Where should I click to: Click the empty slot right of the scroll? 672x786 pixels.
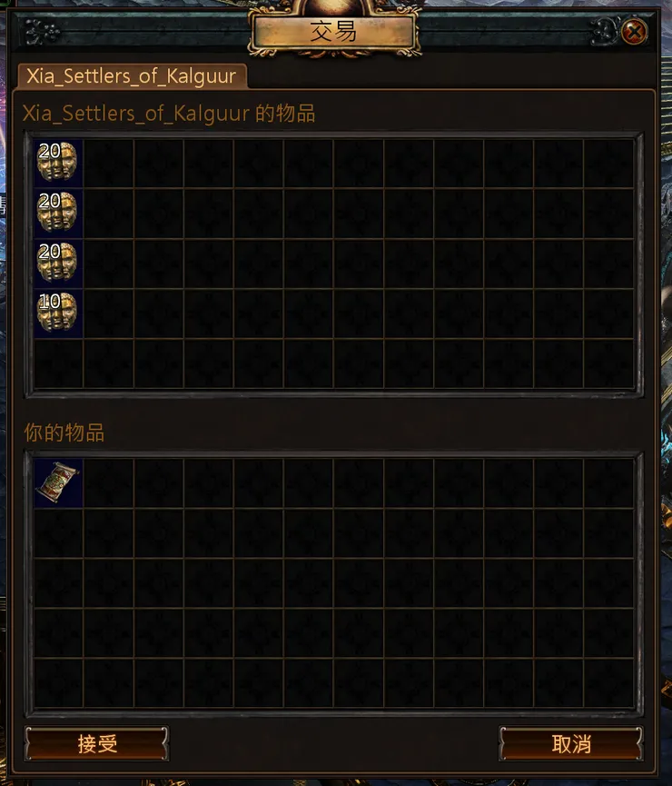pyautogui.click(x=108, y=483)
